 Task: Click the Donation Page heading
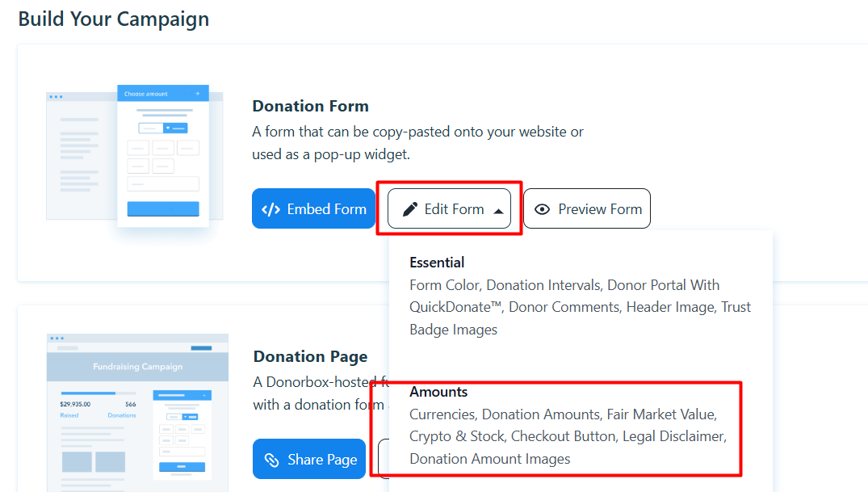[310, 356]
